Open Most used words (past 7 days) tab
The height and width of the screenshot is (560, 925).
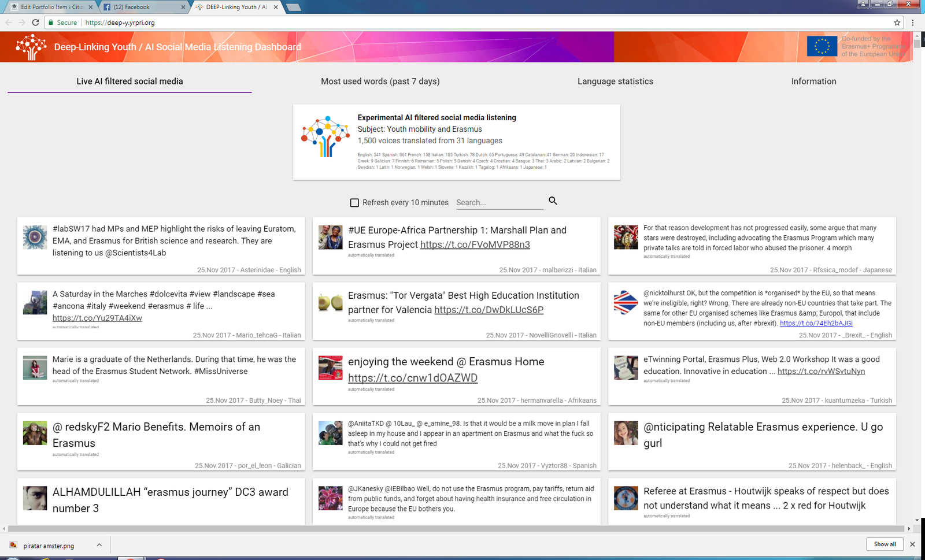380,81
